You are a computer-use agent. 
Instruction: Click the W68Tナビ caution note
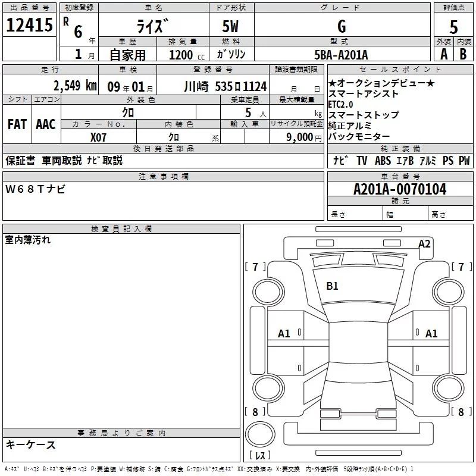[36, 189]
